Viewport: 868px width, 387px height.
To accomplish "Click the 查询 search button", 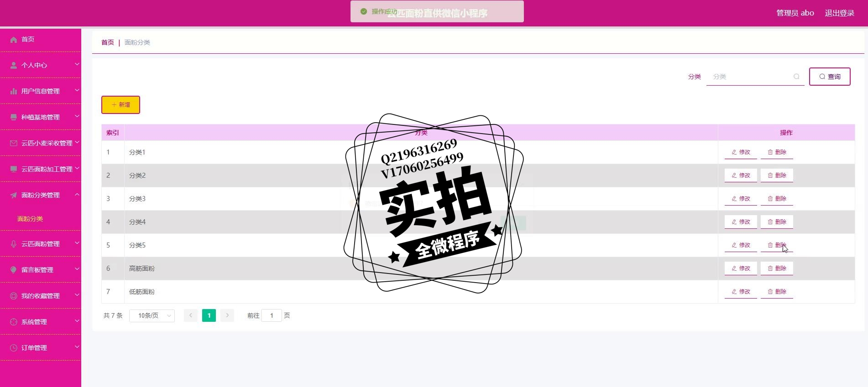I will [830, 77].
